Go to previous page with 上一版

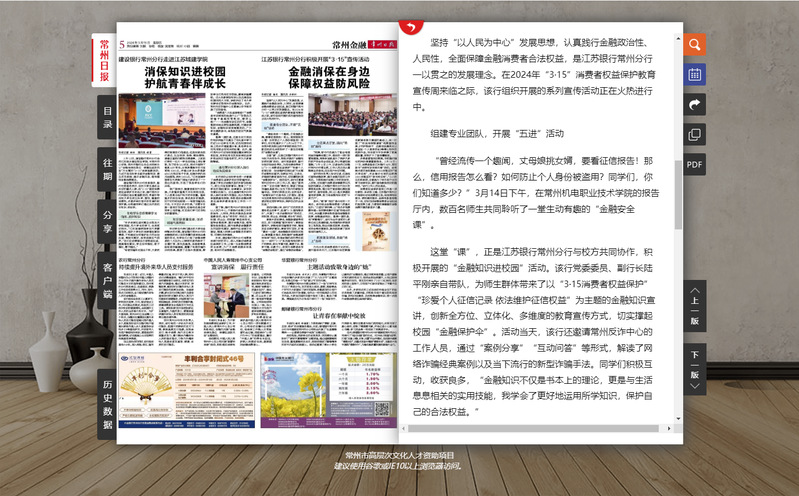coord(695,308)
